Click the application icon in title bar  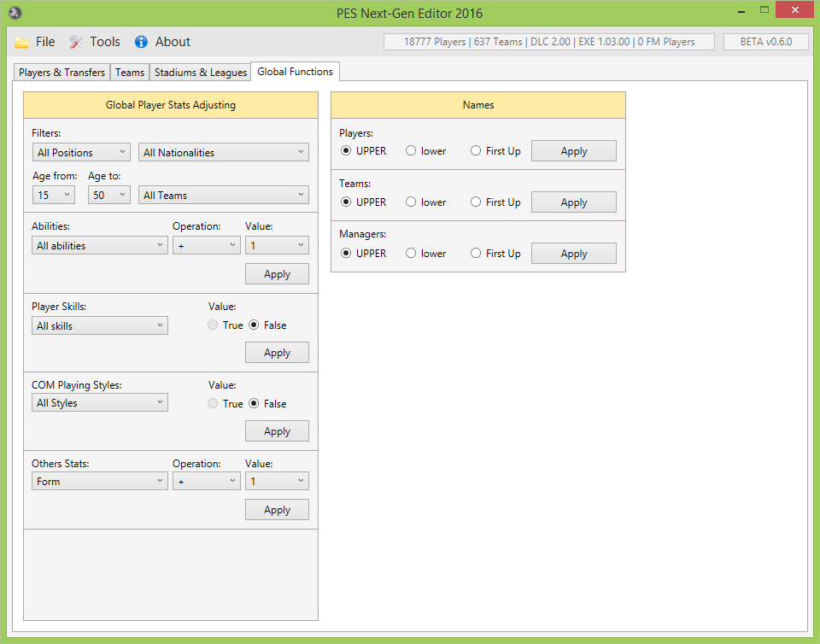[x=15, y=12]
